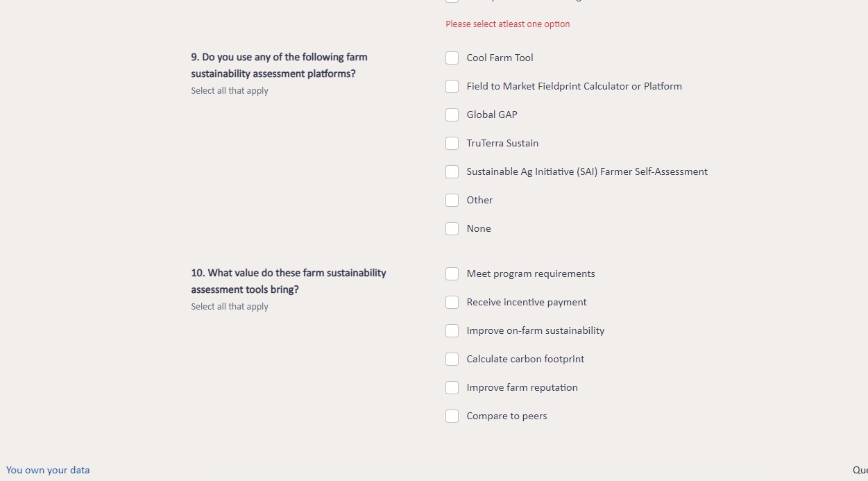Tick the Other checkbox in question 9
The width and height of the screenshot is (868, 481).
tap(452, 200)
